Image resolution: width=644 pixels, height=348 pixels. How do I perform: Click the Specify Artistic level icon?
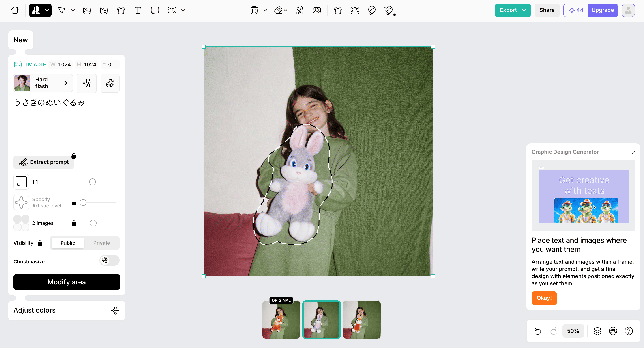tap(21, 202)
